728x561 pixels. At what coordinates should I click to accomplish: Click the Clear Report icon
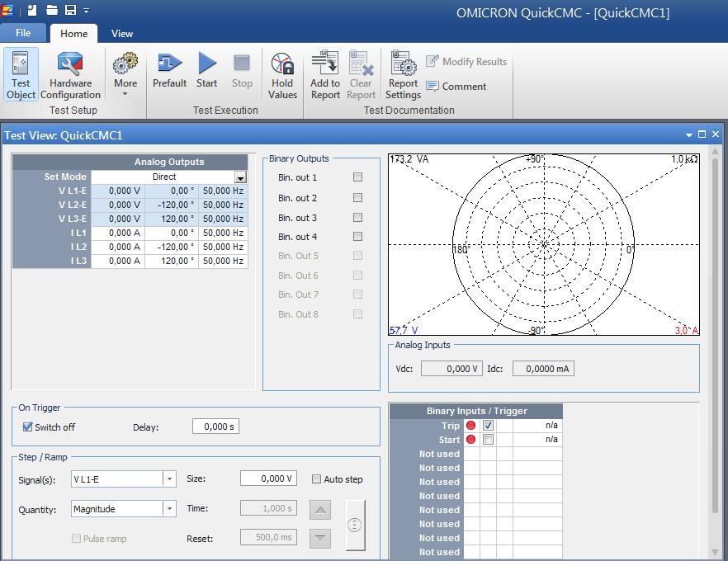click(361, 75)
